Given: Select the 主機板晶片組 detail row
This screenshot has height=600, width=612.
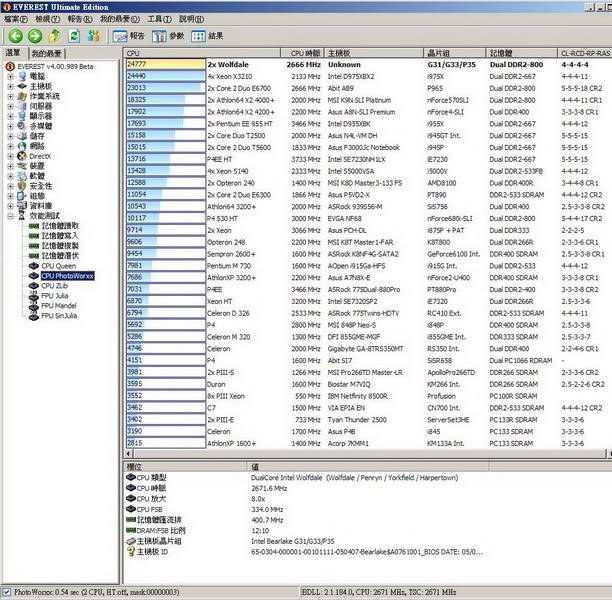Looking at the screenshot, I should point(230,541).
